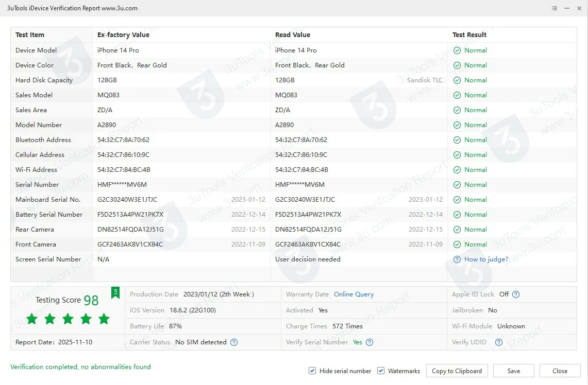Click question icon beside How to judge
588x385 pixels.
(x=457, y=259)
